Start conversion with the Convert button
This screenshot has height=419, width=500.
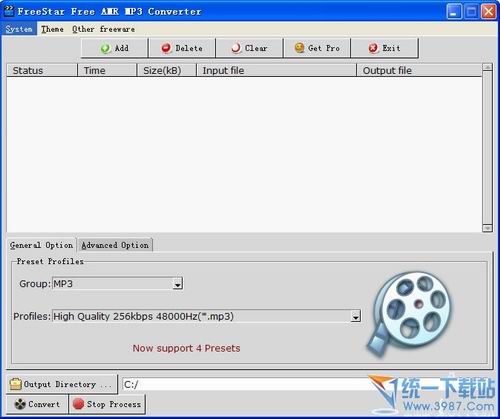click(37, 404)
